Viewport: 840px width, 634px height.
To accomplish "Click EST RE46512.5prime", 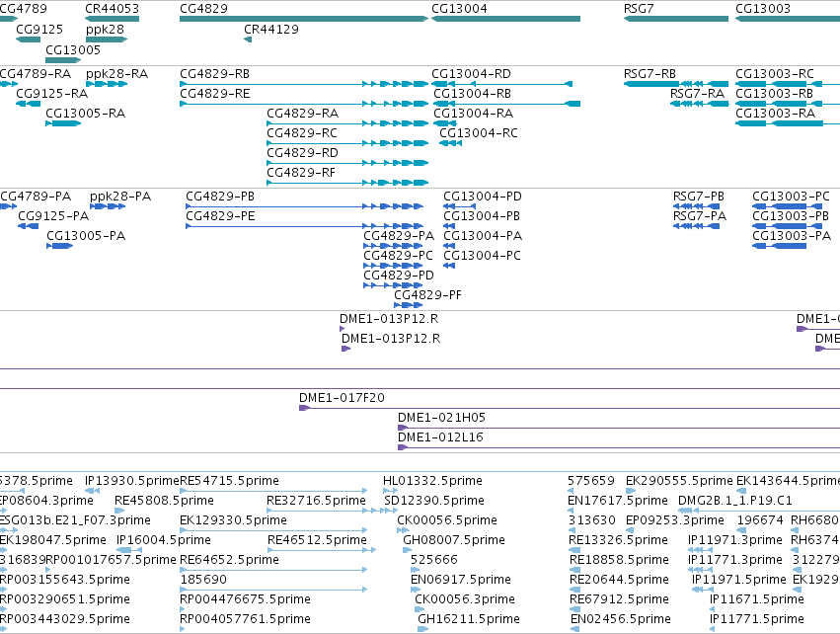I will click(322, 550).
